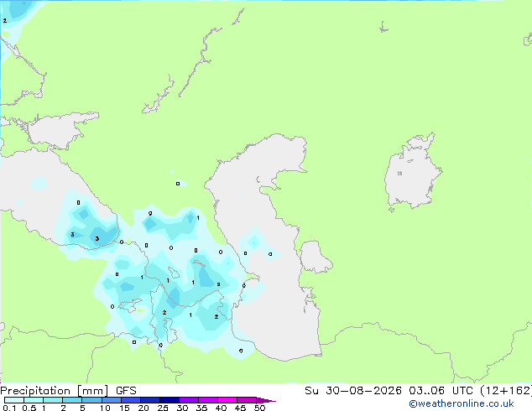The height and width of the screenshot is (411, 532).
Task: Click the legend arrow tip above 50
Action: (x=266, y=400)
